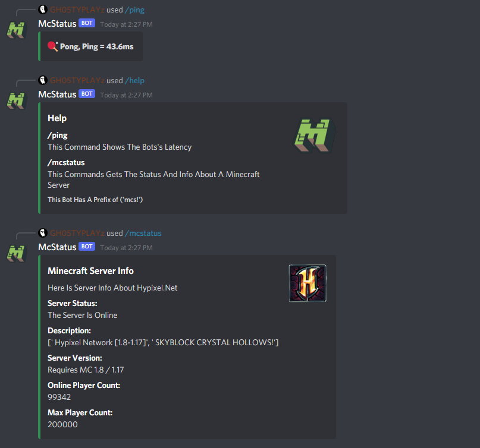Open the McStatus logo thumbnail in Help embed
This screenshot has width=480, height=448.
pos(315,136)
